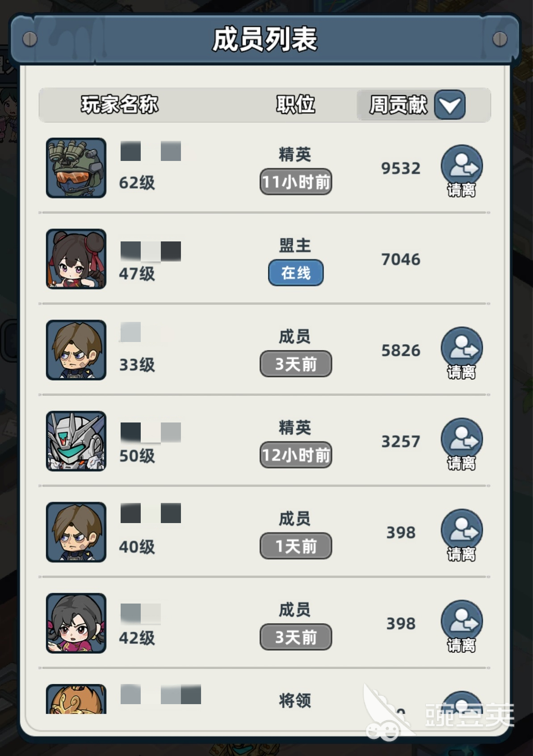This screenshot has width=533, height=756.
Task: Click the 周贡献 column header
Action: point(398,105)
